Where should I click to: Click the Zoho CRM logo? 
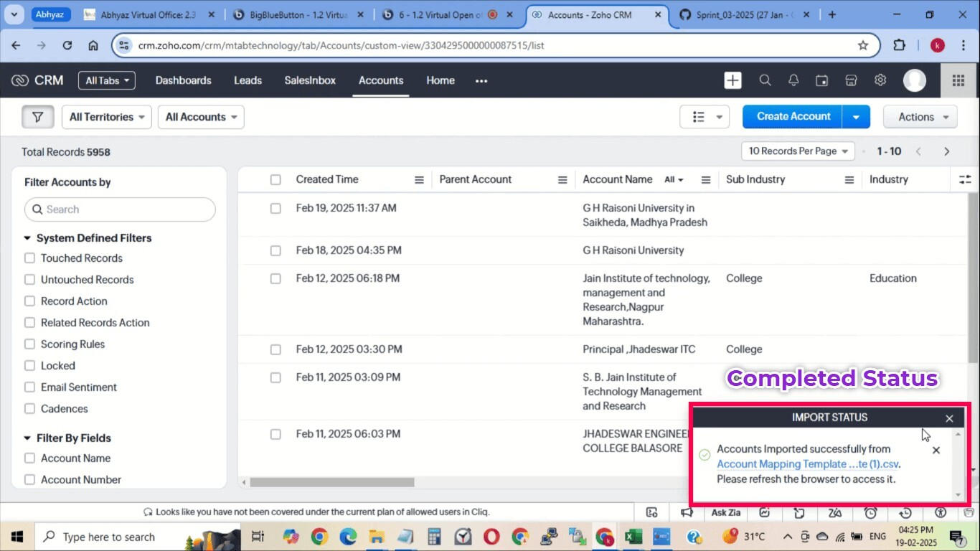37,80
